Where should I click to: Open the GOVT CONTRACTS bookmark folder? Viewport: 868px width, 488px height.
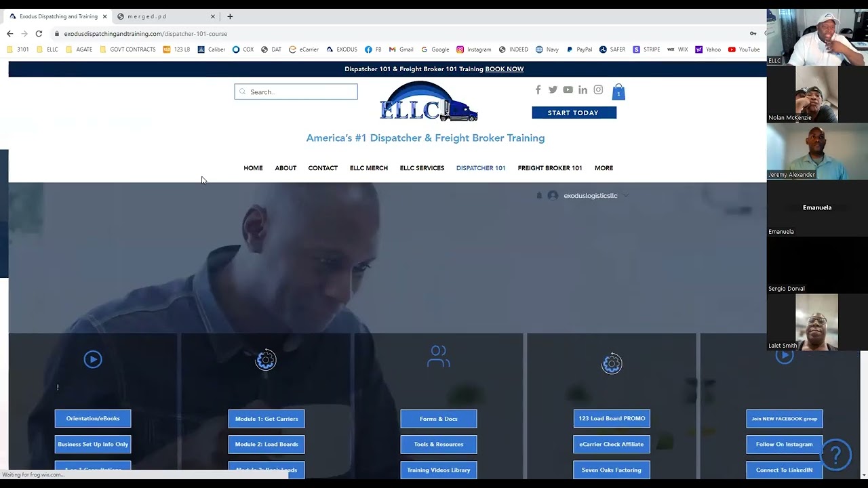(127, 49)
